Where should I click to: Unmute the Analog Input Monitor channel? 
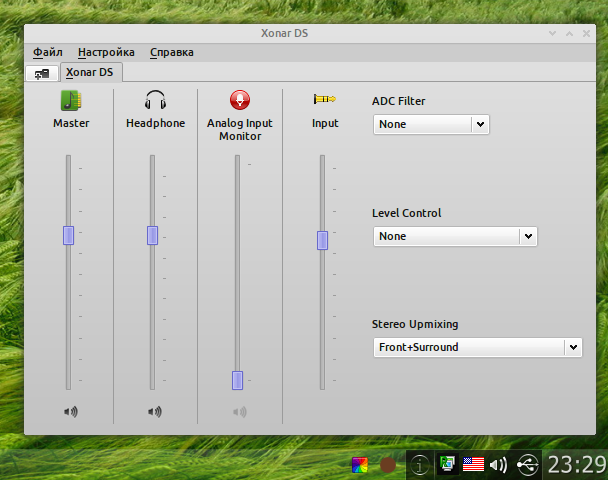coord(240,412)
